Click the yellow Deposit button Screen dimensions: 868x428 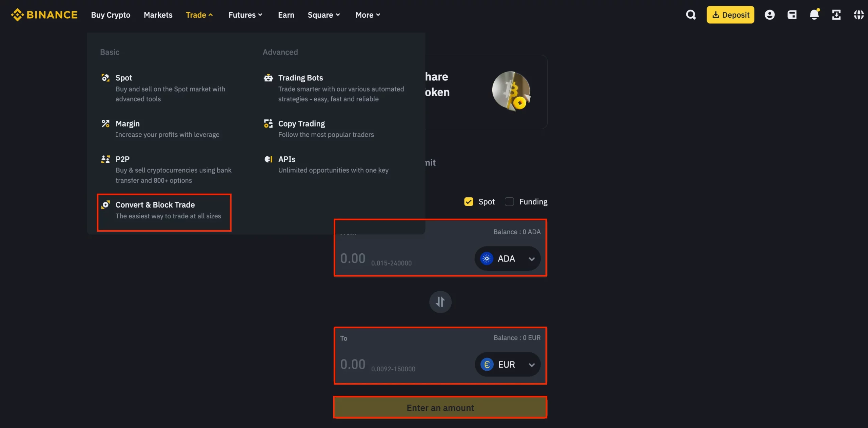point(730,15)
